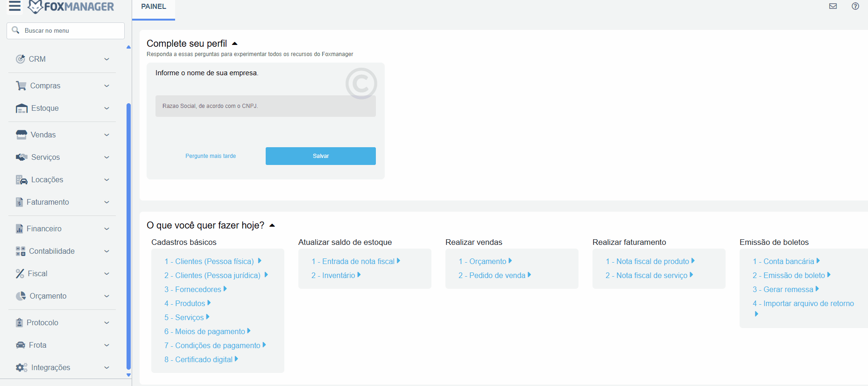Screen dimensions: 868x386
Task: Expand the Vendas menu chevron
Action: [106, 135]
